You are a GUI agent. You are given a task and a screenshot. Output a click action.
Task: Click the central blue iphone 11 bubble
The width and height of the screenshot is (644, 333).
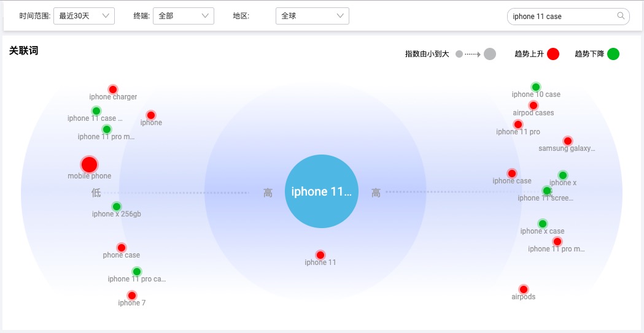pos(322,191)
